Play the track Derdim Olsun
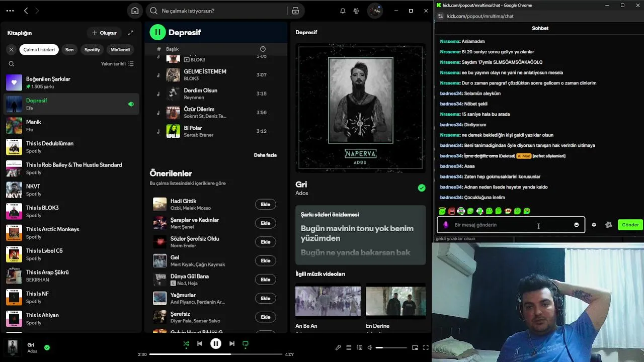 click(215, 94)
